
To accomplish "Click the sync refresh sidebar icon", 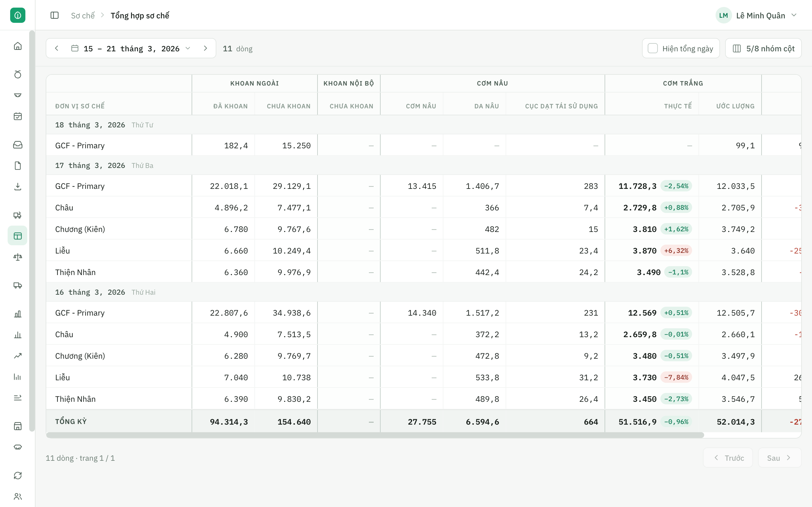I will (x=18, y=476).
